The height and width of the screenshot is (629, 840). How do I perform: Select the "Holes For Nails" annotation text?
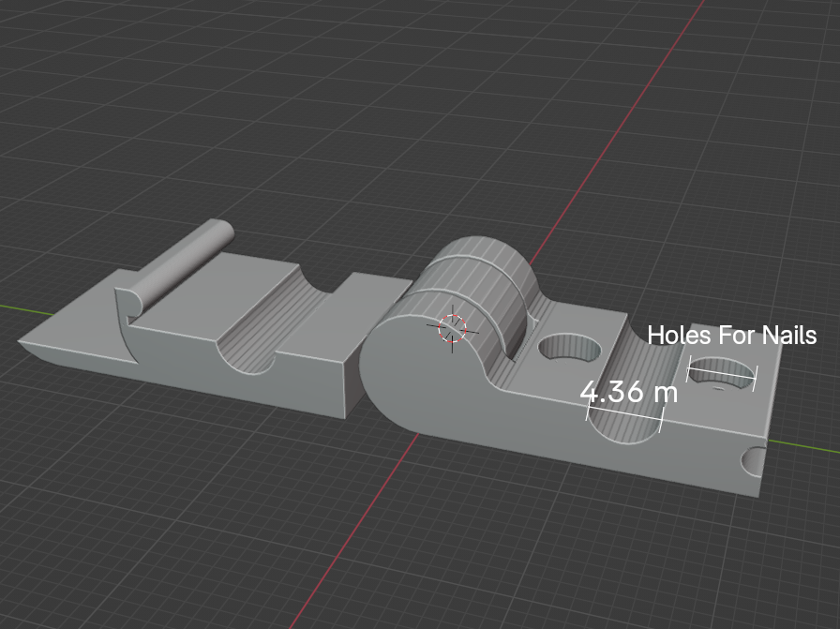[732, 336]
